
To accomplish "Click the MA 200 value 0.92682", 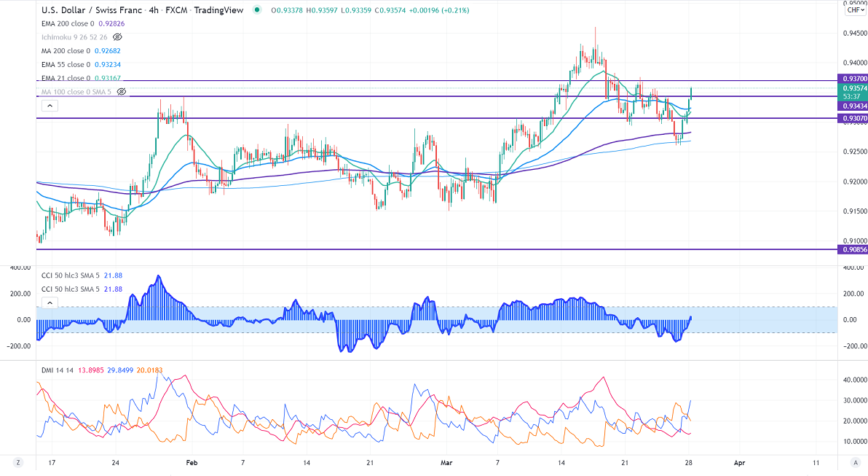I will (x=107, y=51).
